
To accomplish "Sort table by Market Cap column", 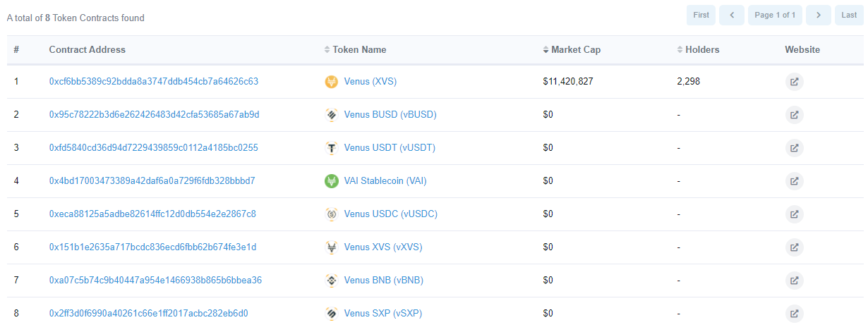I will click(x=572, y=50).
